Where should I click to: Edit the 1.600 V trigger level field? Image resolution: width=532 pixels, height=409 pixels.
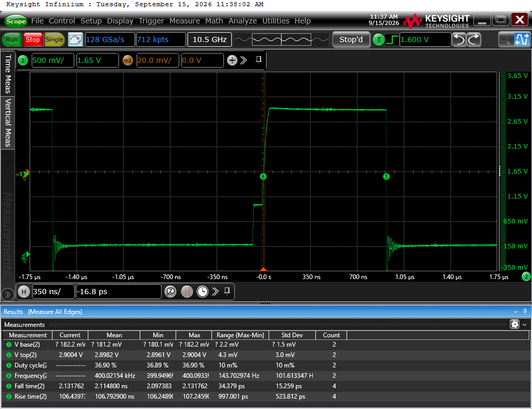tap(425, 39)
